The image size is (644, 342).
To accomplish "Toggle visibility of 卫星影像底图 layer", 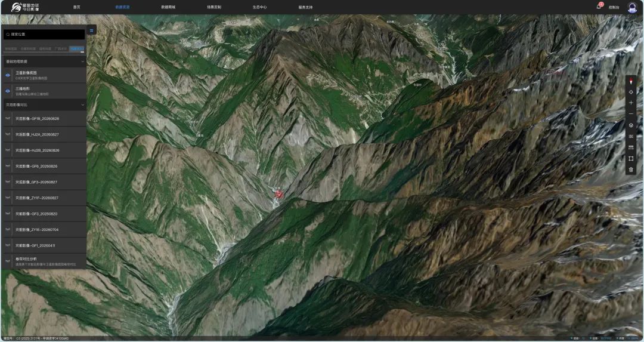I will coord(7,75).
